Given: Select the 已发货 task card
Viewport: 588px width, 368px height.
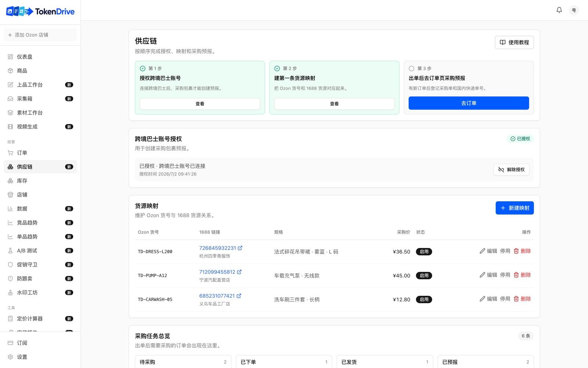Looking at the screenshot, I should [385, 362].
